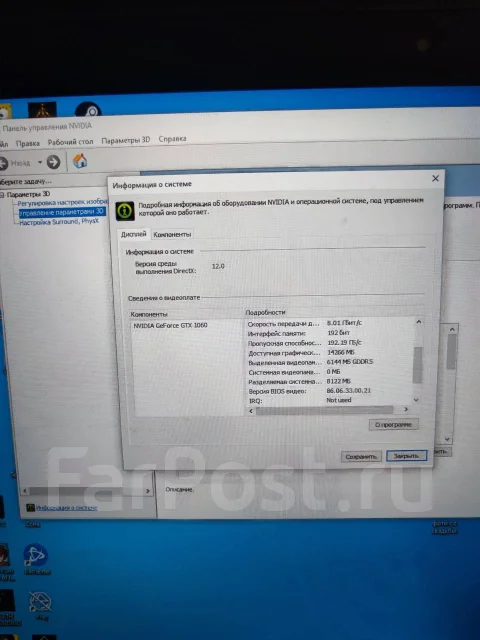
Task: Click the О программе button
Action: click(x=393, y=424)
